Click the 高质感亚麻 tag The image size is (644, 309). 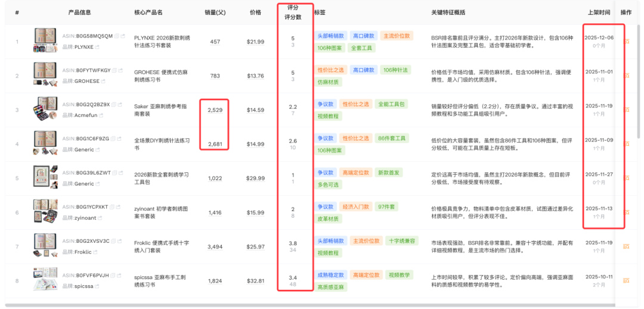(x=331, y=287)
